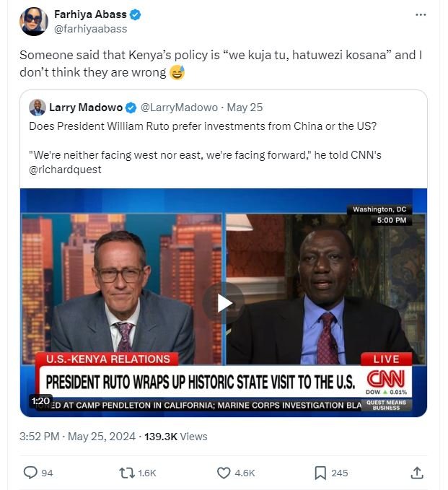Click Larry Madowo's small avatar
The image size is (448, 490).
tap(38, 108)
